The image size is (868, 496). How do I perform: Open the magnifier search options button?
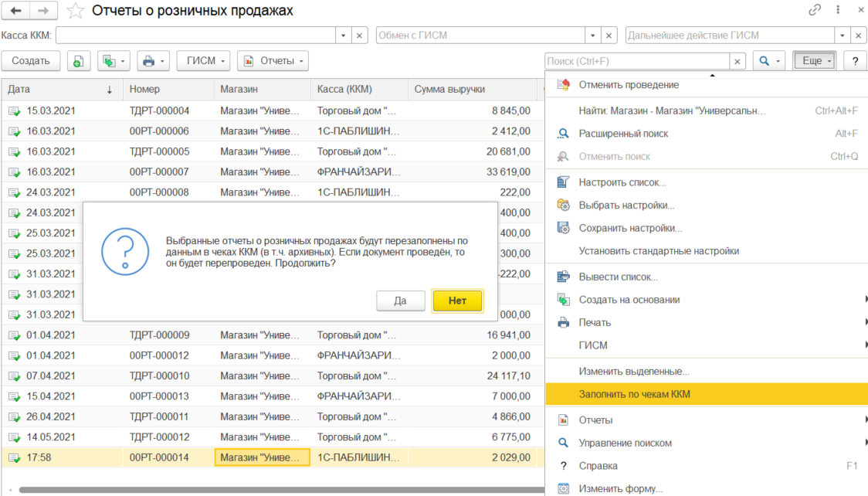pos(768,61)
